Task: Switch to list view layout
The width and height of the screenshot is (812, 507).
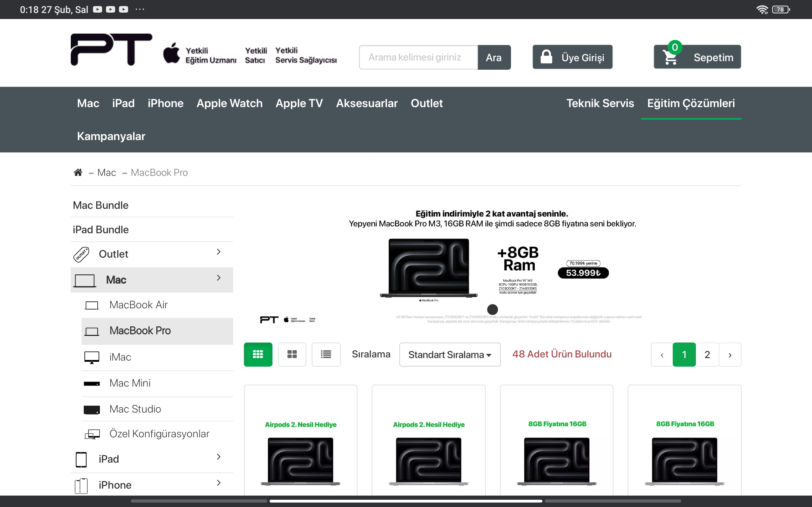Action: click(x=326, y=355)
